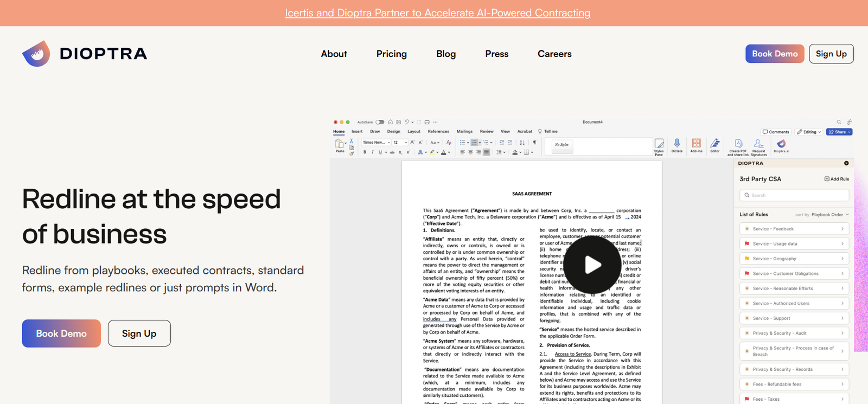Image resolution: width=868 pixels, height=404 pixels.
Task: Click the Sign Up button in header
Action: 831,54
